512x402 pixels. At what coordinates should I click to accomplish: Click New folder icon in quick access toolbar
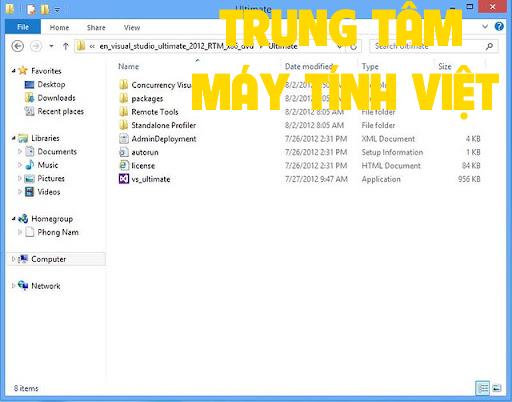(x=45, y=10)
